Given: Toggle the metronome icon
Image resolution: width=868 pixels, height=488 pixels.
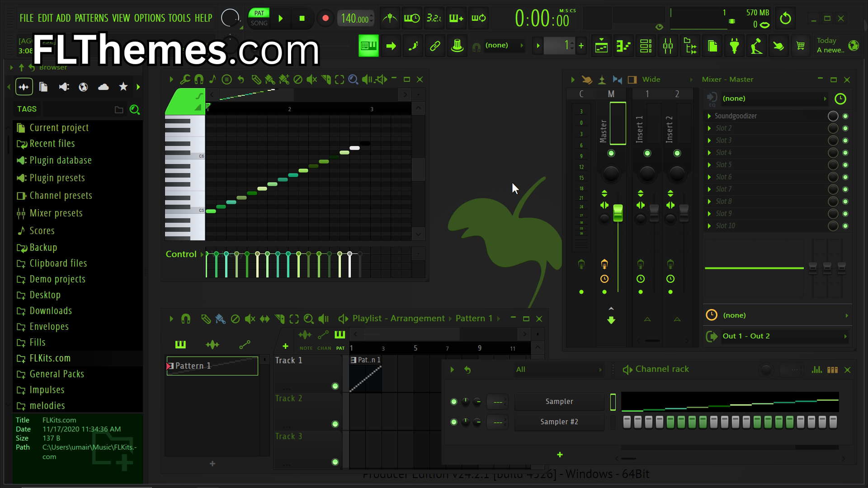Looking at the screenshot, I should (390, 18).
